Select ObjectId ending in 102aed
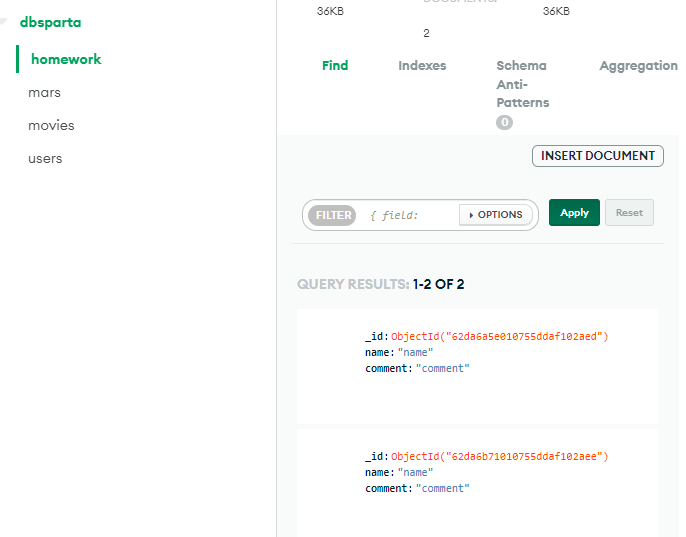 pyautogui.click(x=500, y=337)
